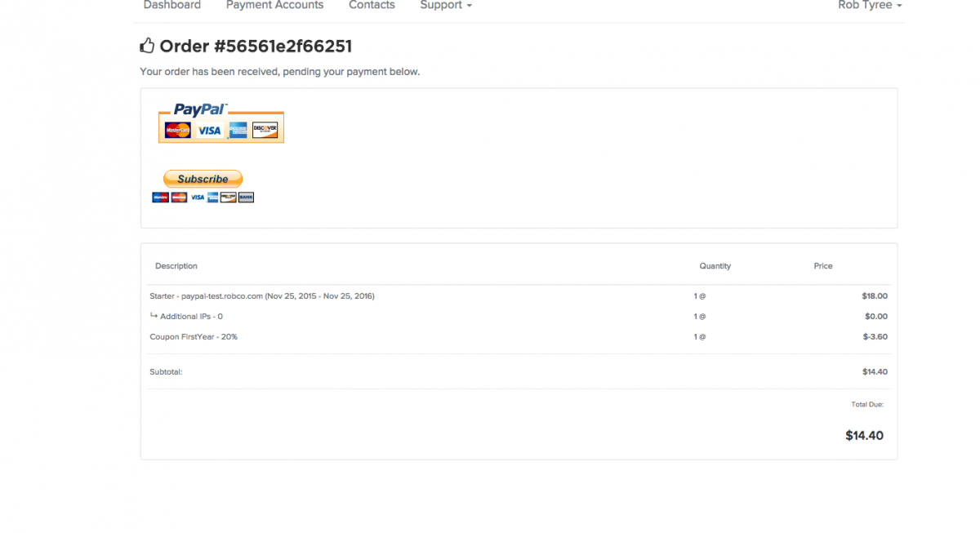
Task: Click the Description column header
Action: pyautogui.click(x=176, y=266)
